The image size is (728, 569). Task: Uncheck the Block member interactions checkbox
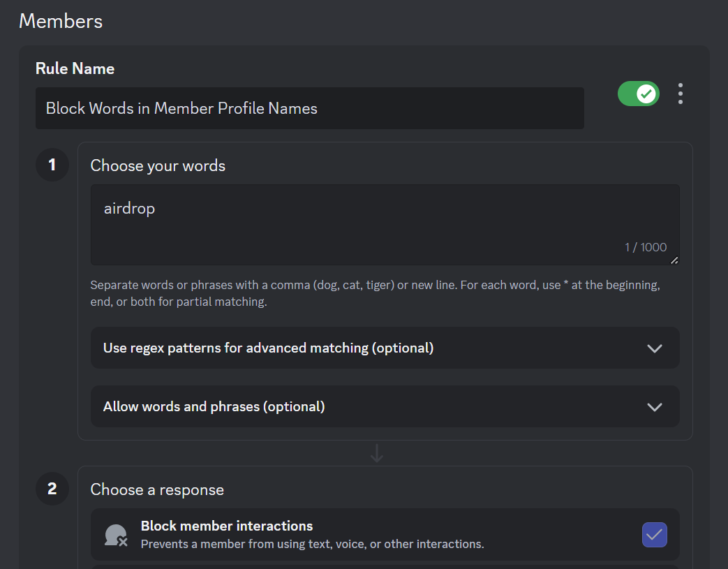(654, 535)
